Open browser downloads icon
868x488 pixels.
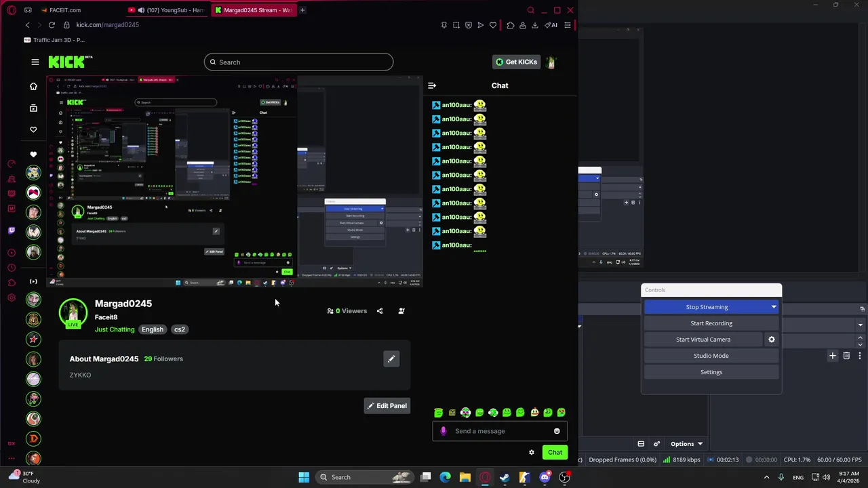coord(535,25)
